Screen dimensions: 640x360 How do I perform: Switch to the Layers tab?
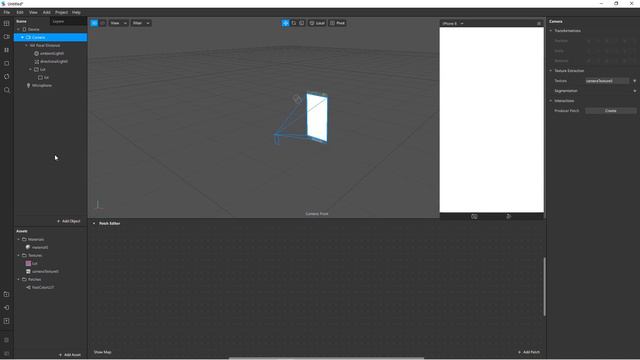point(58,21)
